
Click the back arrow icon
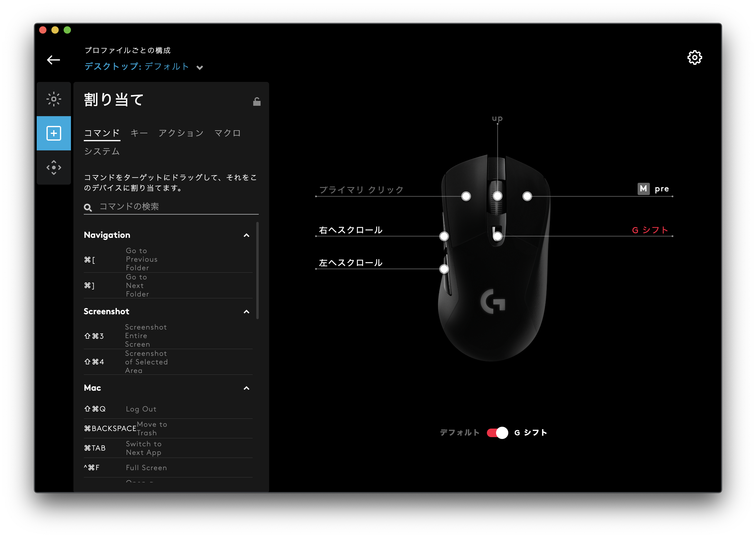[53, 60]
